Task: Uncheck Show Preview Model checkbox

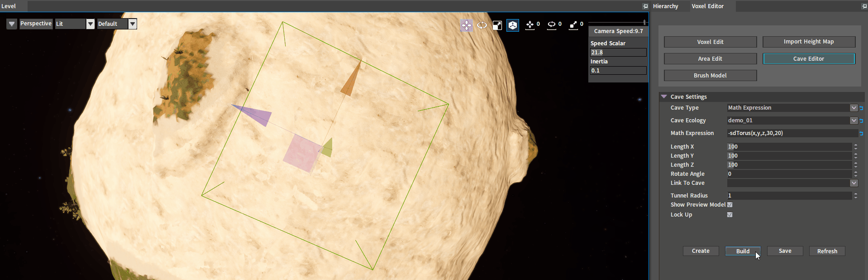Action: tap(730, 205)
